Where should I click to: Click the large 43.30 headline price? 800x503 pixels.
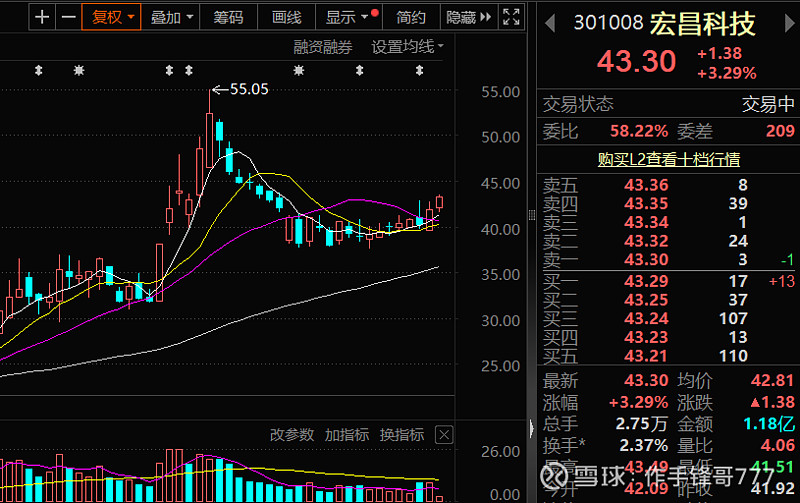point(636,62)
